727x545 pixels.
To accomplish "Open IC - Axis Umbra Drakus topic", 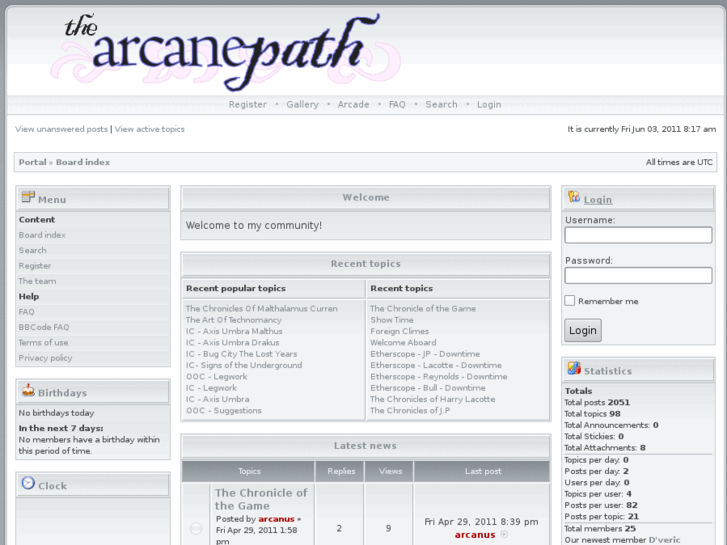I will [233, 342].
